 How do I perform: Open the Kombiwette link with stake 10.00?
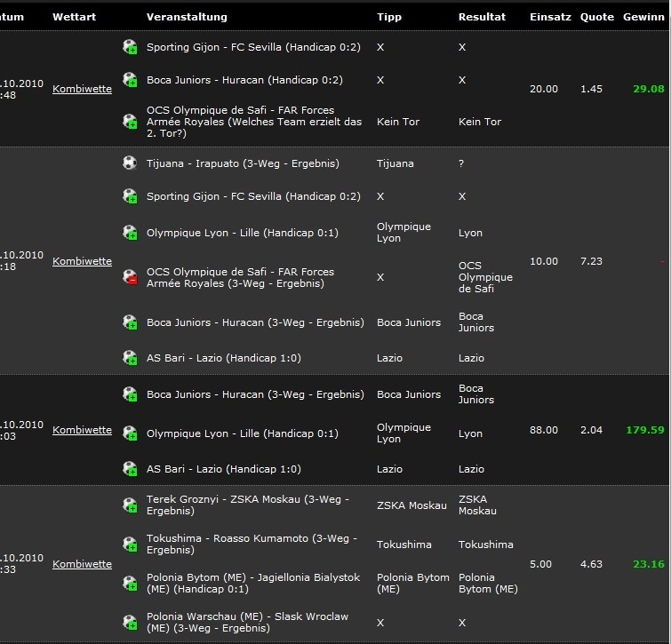tap(82, 261)
